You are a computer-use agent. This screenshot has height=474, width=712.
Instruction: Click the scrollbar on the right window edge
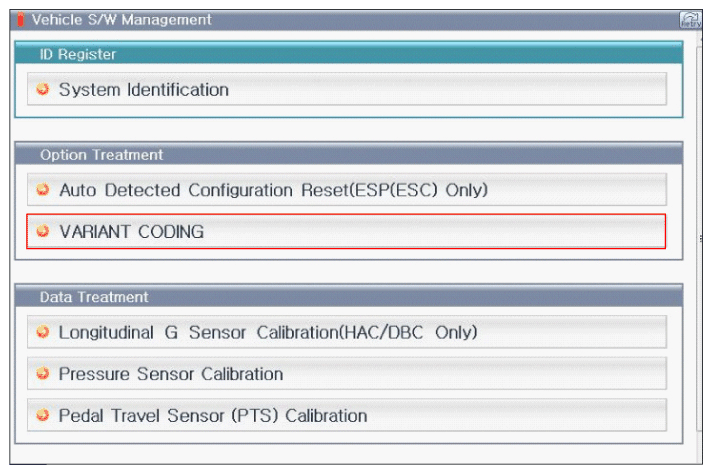pyautogui.click(x=702, y=240)
